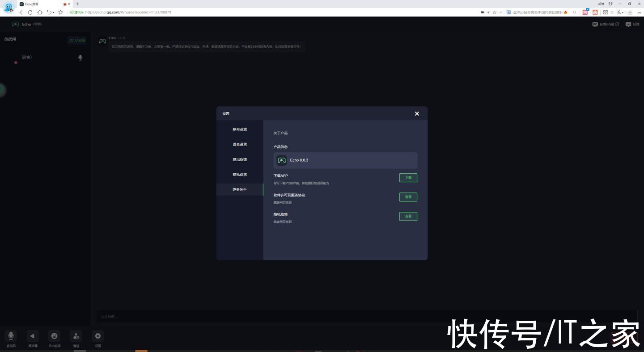Click the orange game extension icon
Screen dimensions: 644x352
595,12
